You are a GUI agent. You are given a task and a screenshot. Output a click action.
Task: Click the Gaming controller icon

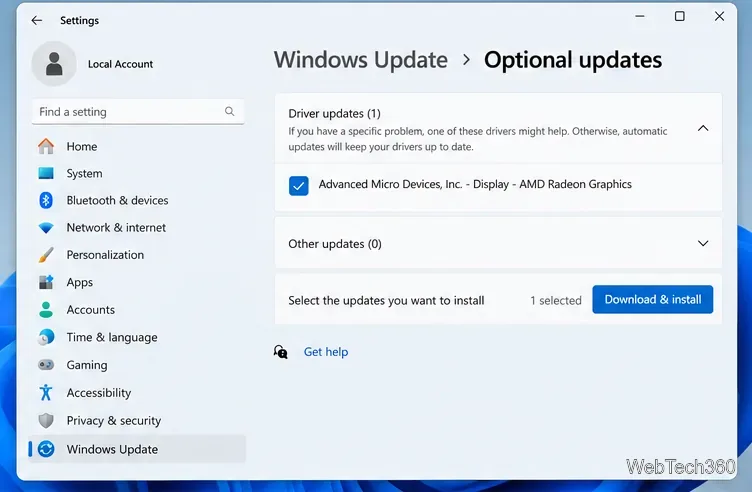(x=46, y=365)
